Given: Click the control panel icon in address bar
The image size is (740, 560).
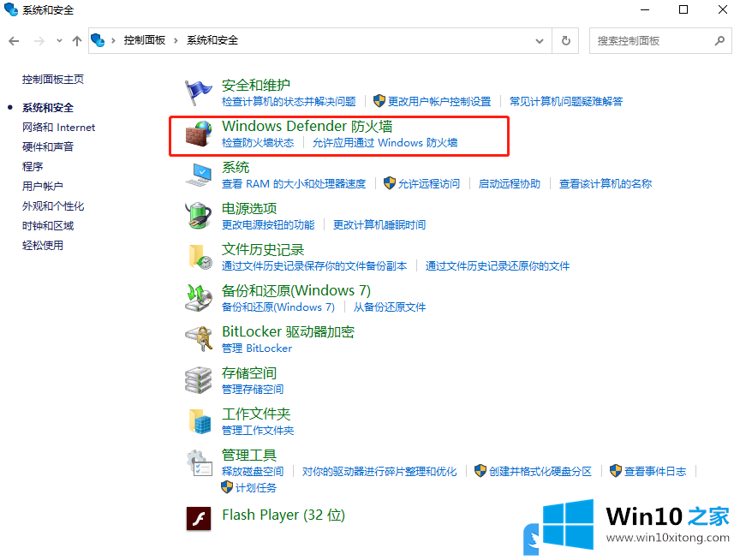Looking at the screenshot, I should click(x=98, y=40).
